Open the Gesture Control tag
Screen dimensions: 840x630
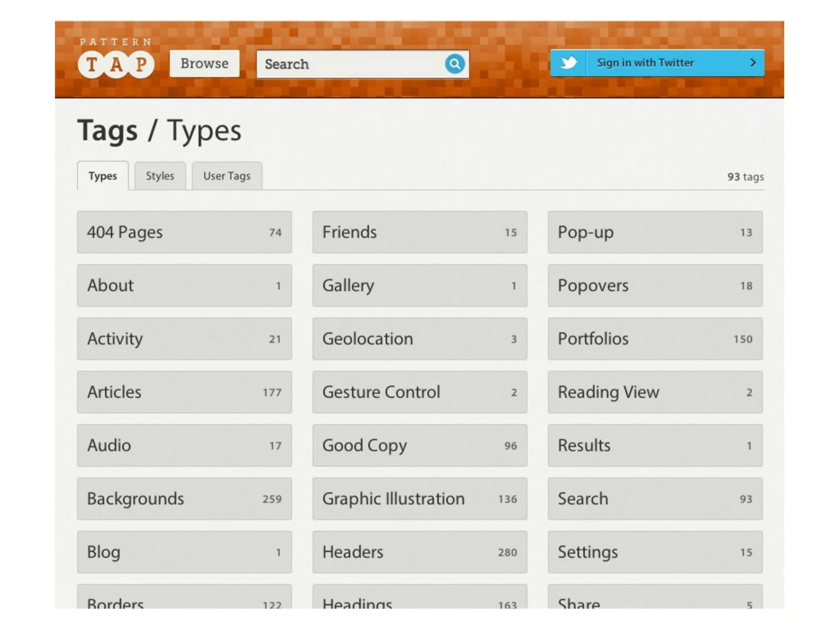[x=420, y=392]
